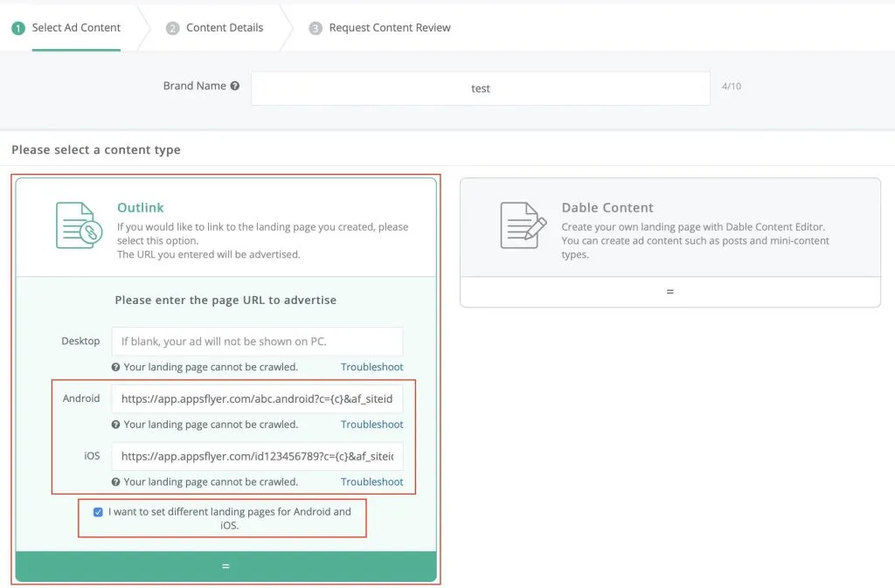This screenshot has height=588, width=895.
Task: Open the Troubleshoot link under the iOS field
Action: 371,482
